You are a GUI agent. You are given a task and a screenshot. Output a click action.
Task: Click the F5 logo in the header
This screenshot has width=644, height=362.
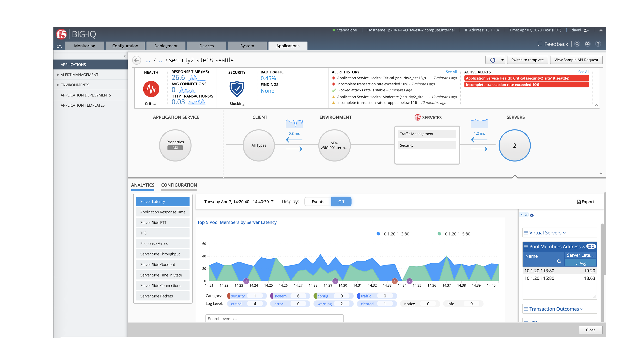click(62, 34)
